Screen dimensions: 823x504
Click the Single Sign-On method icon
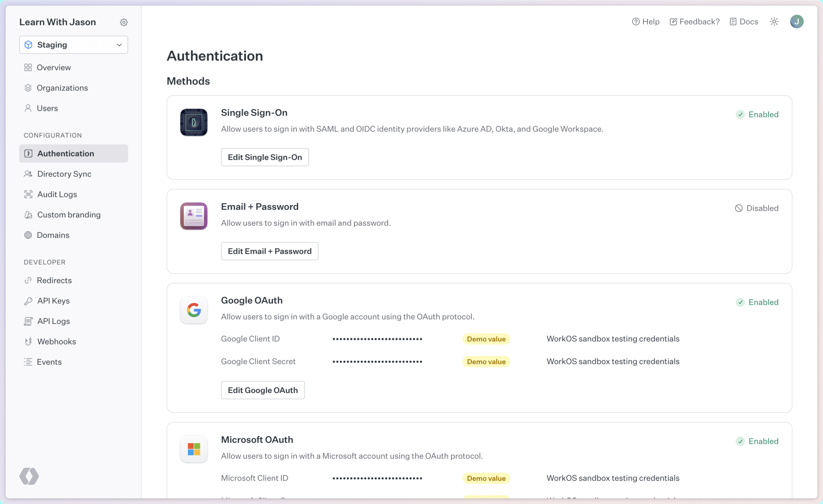(194, 122)
